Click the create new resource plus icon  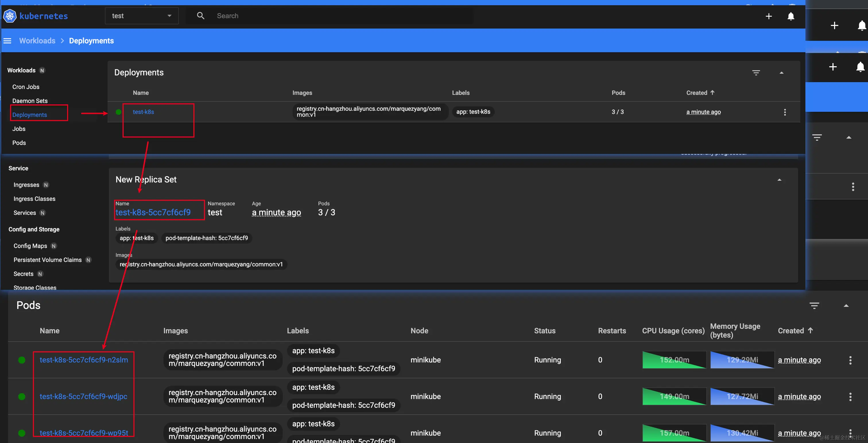click(769, 16)
